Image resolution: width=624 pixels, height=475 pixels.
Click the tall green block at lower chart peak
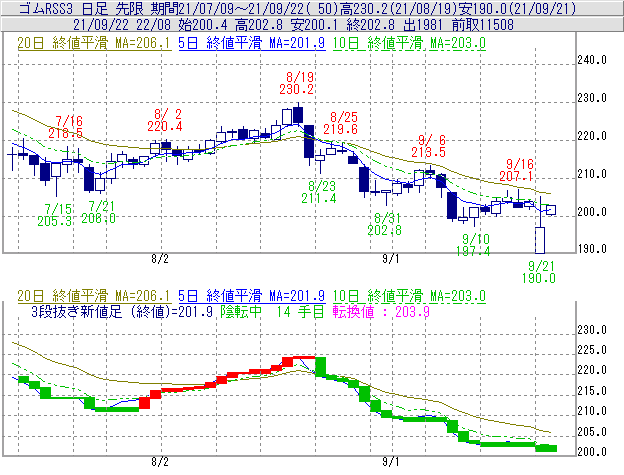tap(320, 366)
